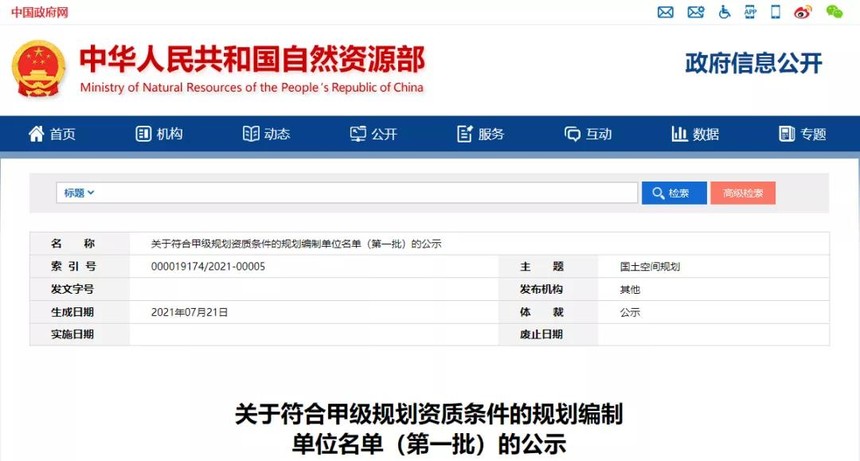This screenshot has height=461, width=860.
Task: Click the national emblem logo
Action: click(38, 69)
